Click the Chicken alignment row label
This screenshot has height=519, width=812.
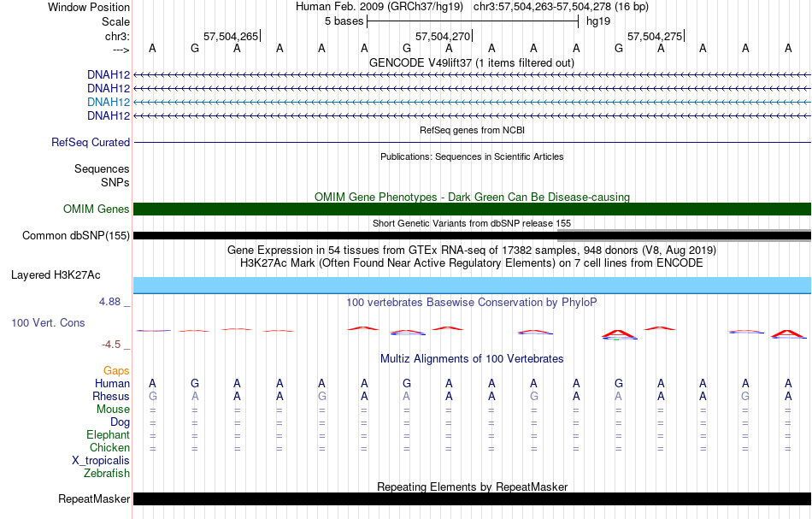pos(109,447)
